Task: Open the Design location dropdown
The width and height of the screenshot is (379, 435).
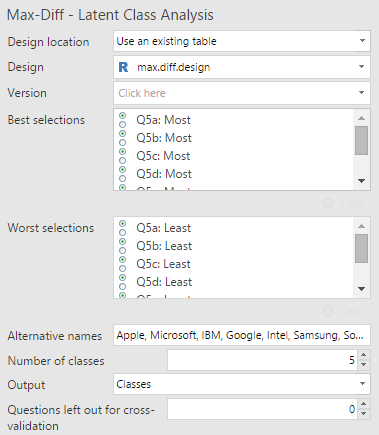Action: 242,41
